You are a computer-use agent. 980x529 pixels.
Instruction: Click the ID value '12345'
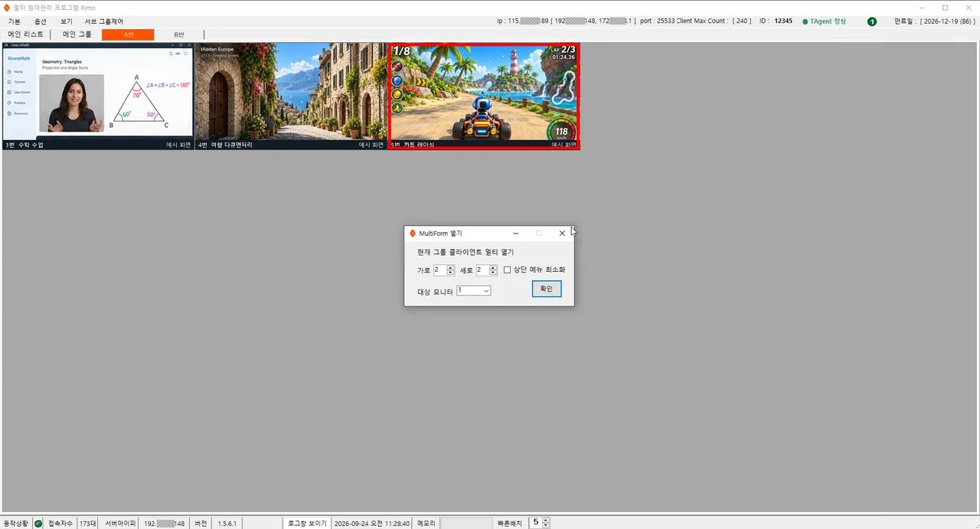(x=783, y=21)
